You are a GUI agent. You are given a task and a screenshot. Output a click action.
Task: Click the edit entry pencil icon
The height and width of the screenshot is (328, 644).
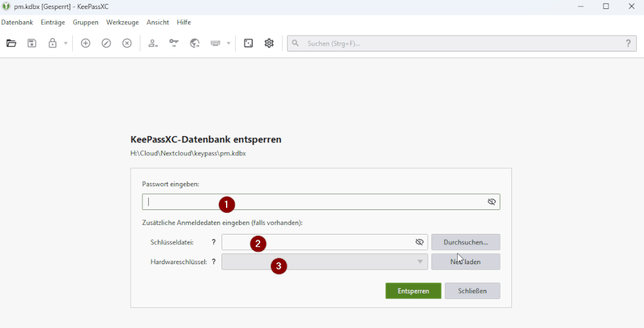tap(106, 43)
